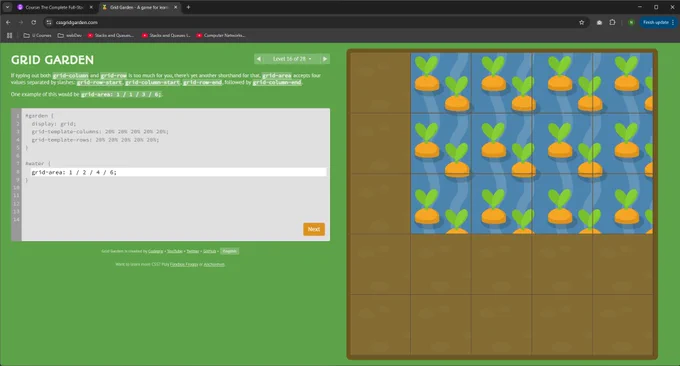The height and width of the screenshot is (366, 680).
Task: Click the grid-row-end code term
Action: (x=202, y=82)
